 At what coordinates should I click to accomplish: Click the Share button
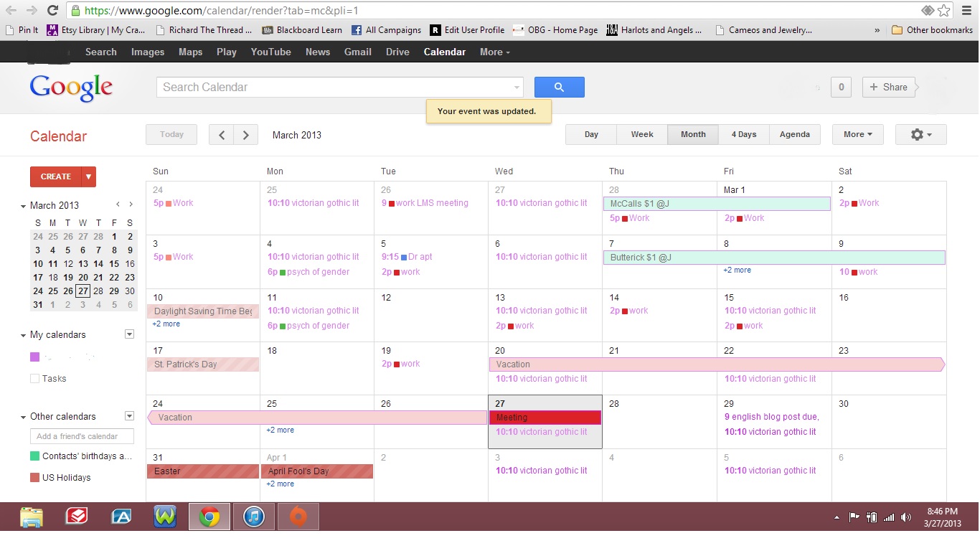888,87
